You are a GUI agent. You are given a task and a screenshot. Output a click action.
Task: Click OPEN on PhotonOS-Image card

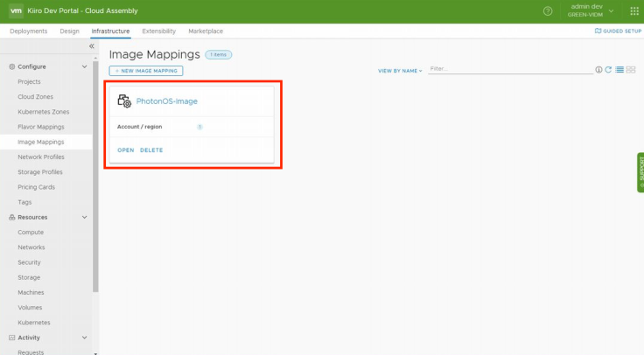(x=126, y=150)
